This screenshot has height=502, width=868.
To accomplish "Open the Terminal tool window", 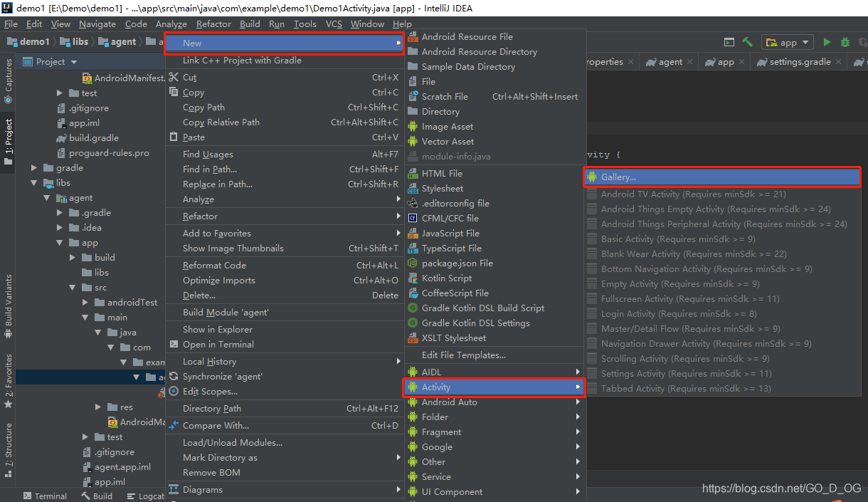I will click(x=44, y=496).
